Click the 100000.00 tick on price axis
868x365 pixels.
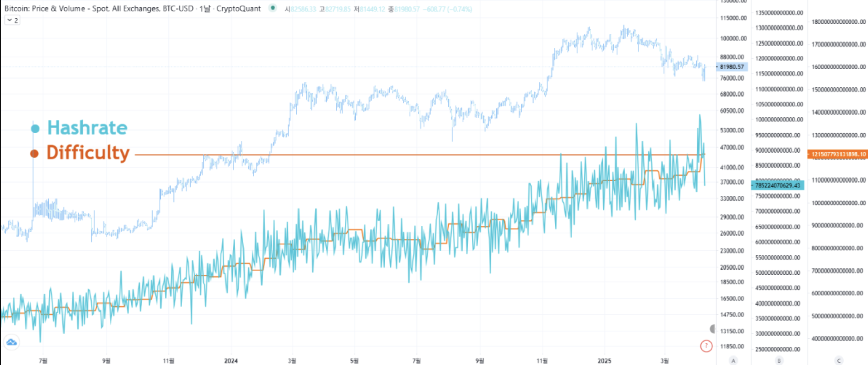(x=733, y=39)
